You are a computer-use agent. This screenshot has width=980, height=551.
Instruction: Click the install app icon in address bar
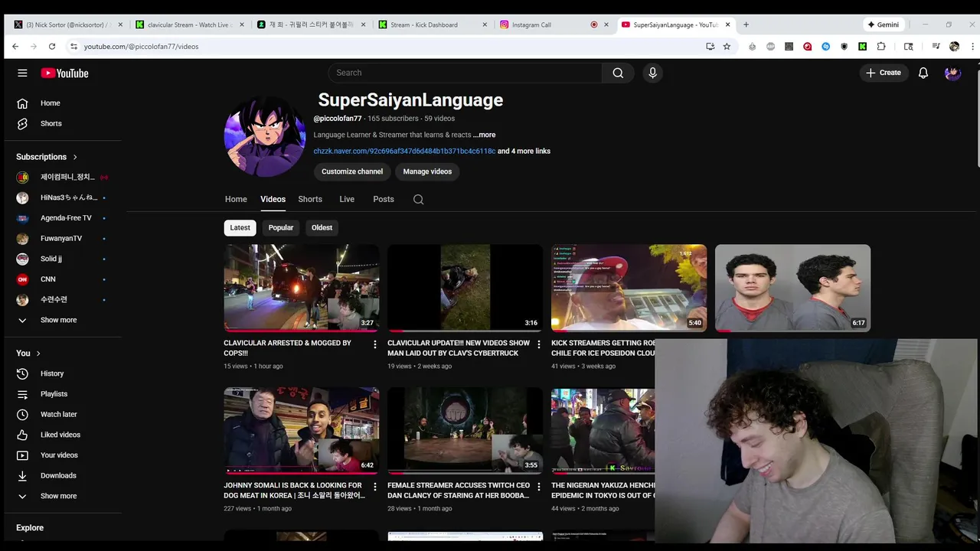[710, 47]
